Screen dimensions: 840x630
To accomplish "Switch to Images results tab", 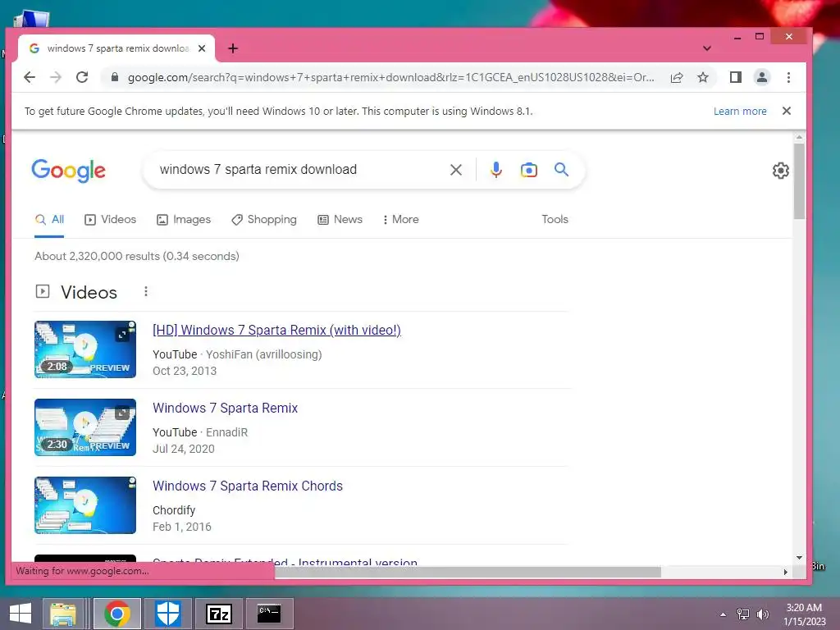I will pyautogui.click(x=184, y=220).
